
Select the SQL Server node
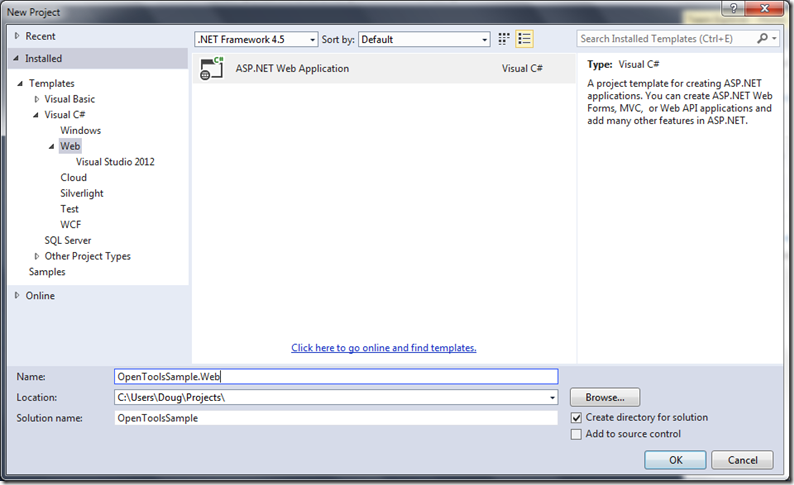tap(68, 240)
